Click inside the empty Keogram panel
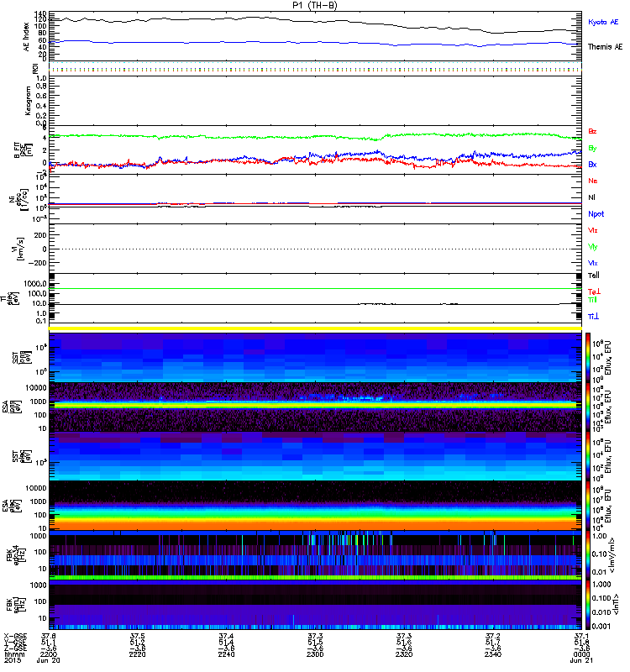 click(315, 101)
